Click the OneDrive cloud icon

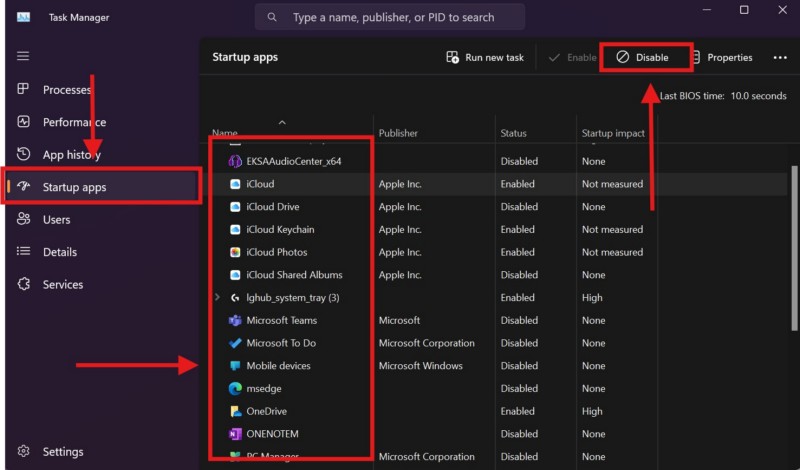[235, 412]
